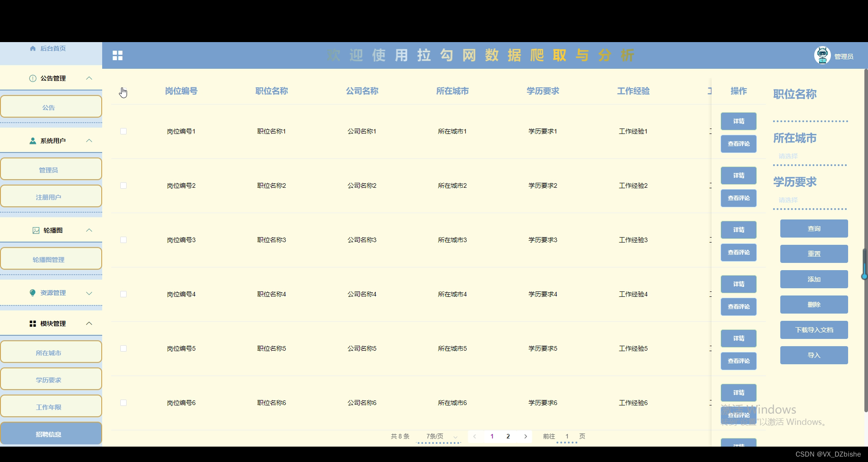Check the row checkbox for 岗位编号4
868x462 pixels.
(x=123, y=294)
